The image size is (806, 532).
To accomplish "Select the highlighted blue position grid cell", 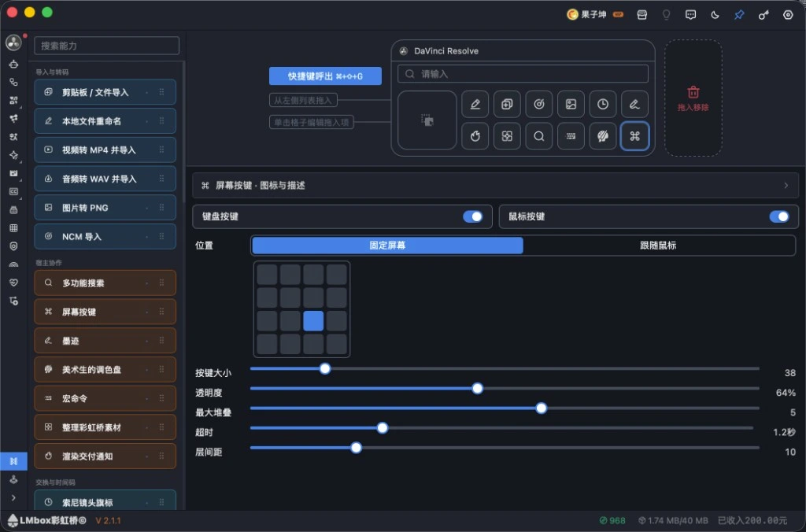I will 313,321.
